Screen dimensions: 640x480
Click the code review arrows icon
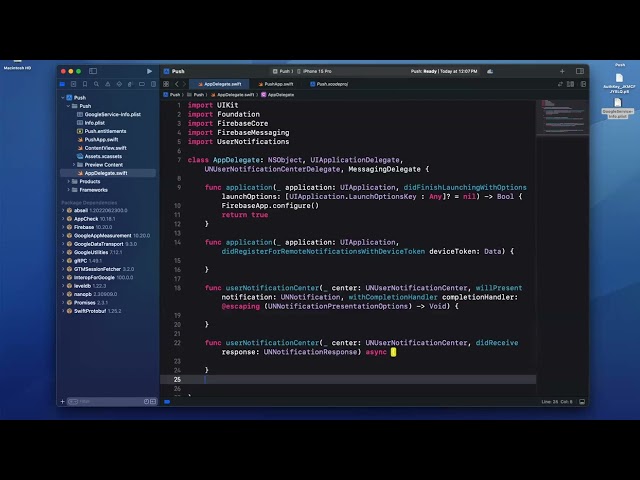[560, 84]
